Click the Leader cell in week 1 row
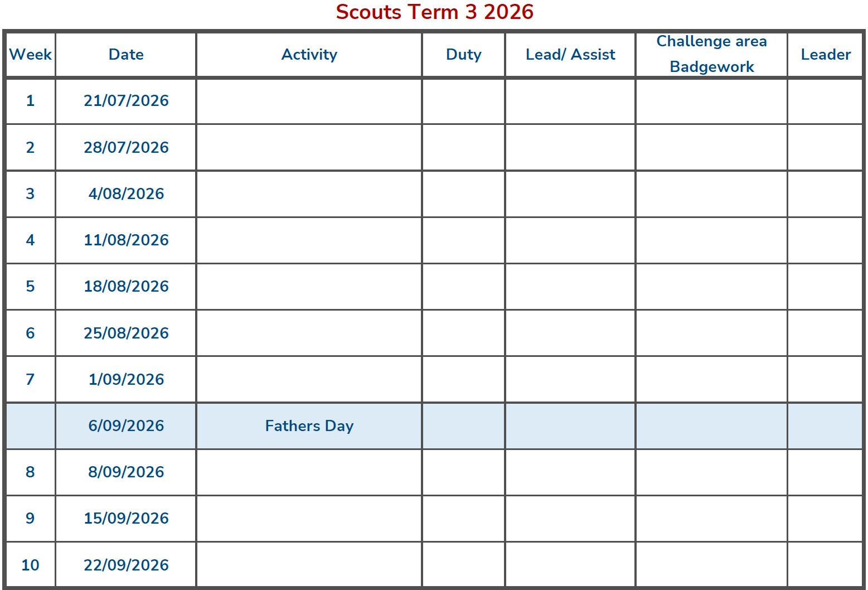This screenshot has width=868, height=590. (826, 101)
